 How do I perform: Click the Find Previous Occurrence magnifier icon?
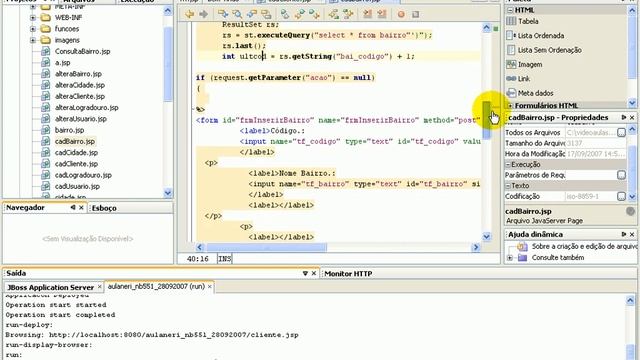coord(237,14)
